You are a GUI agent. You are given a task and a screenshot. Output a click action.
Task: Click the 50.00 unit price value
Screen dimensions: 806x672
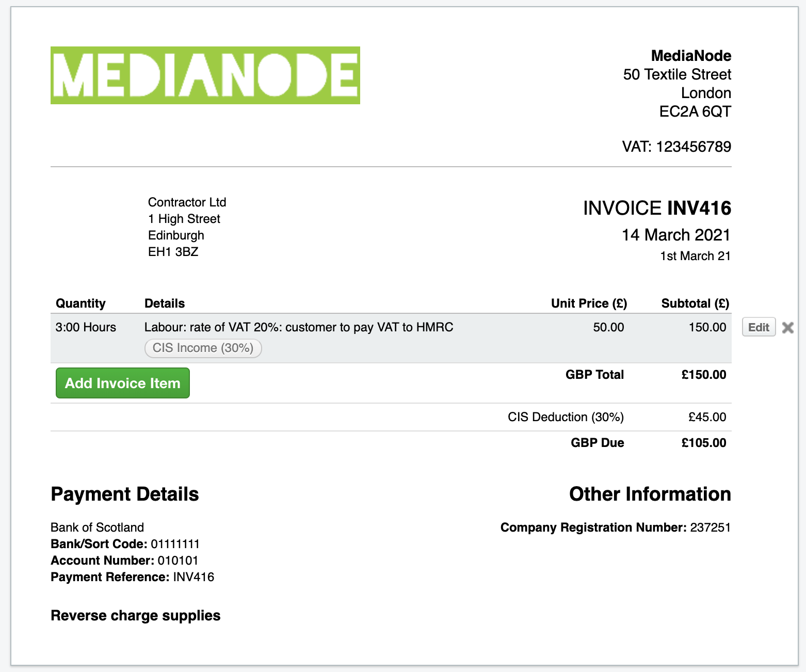click(x=608, y=327)
